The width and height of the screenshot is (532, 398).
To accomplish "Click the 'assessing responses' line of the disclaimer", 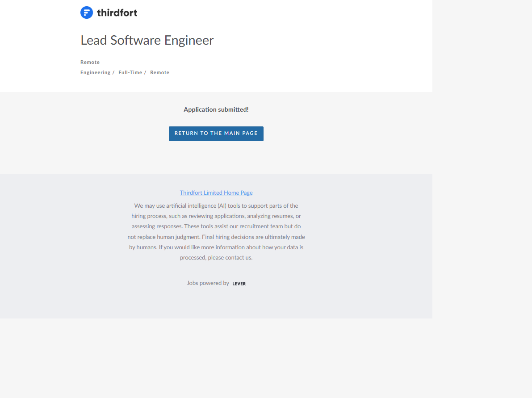I will (x=216, y=226).
